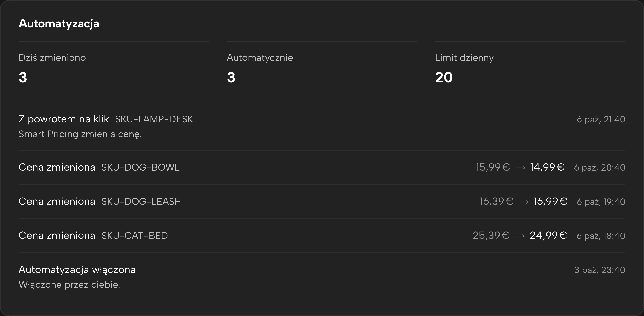This screenshot has height=316, width=644.
Task: Click the Włączone przez ciebie subtitle
Action: tap(70, 285)
